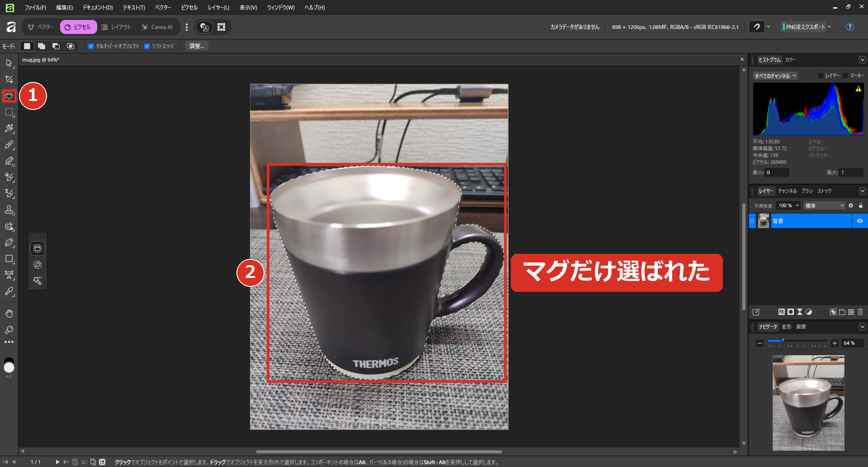Viewport: 868px width, 467px height.
Task: Hide the 背景 layer with eye icon
Action: point(860,221)
